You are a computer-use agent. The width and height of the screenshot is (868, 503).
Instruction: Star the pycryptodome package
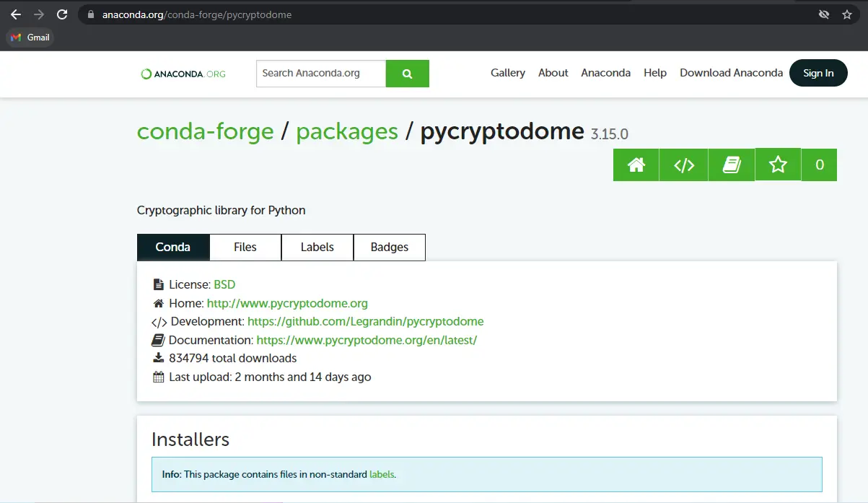(778, 165)
